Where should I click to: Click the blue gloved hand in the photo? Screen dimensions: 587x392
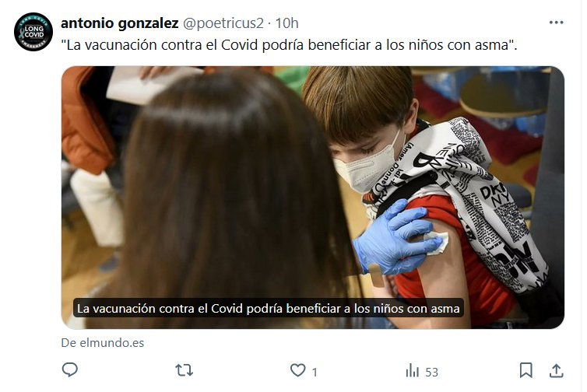(397, 237)
